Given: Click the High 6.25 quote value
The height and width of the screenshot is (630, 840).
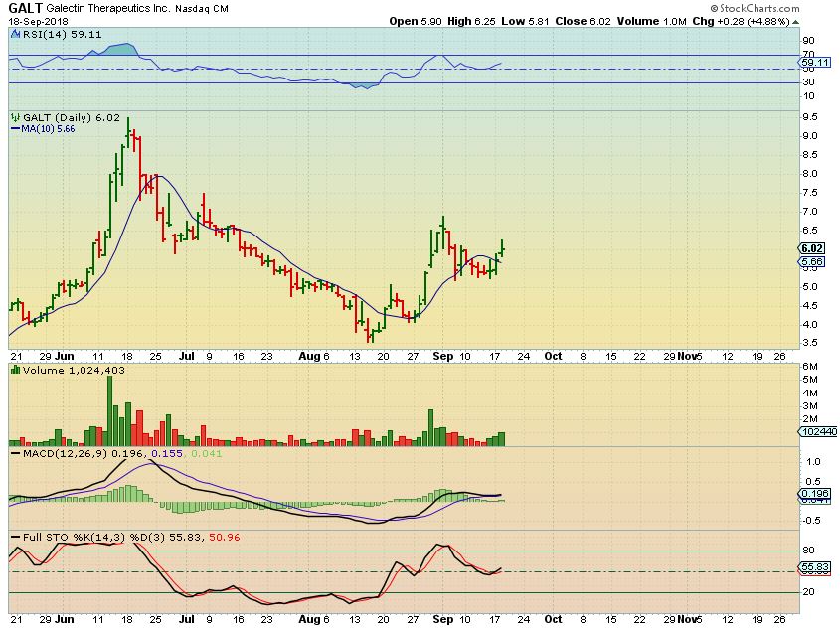Looking at the screenshot, I should tap(471, 22).
